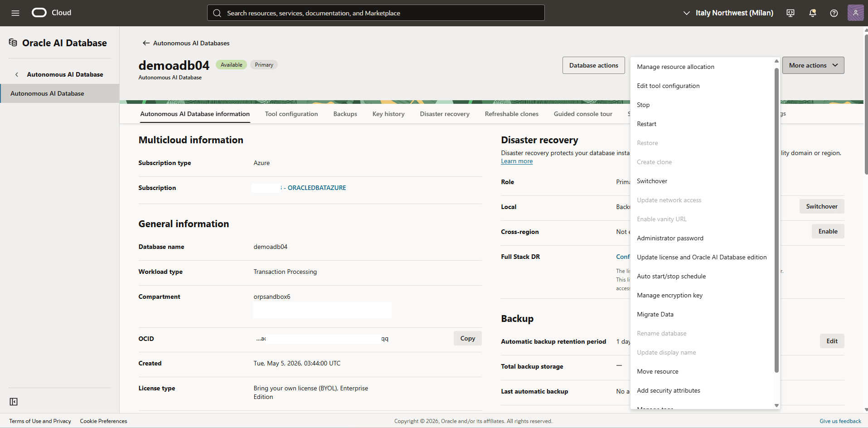
Task: Click the created date Tue, May 5, 2026
Action: [x=297, y=363]
